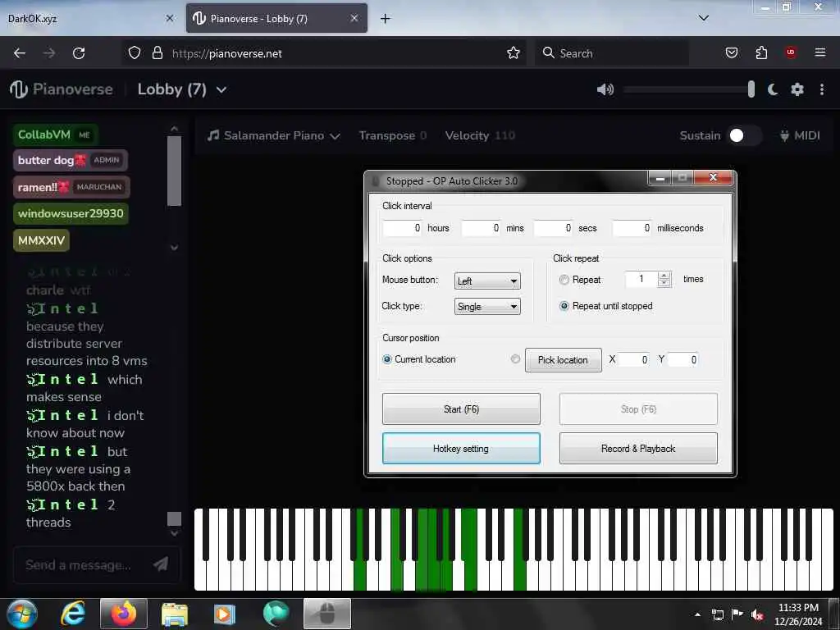This screenshot has height=630, width=840.
Task: Click the OP Auto Clicker taskbar icon
Action: click(326, 614)
